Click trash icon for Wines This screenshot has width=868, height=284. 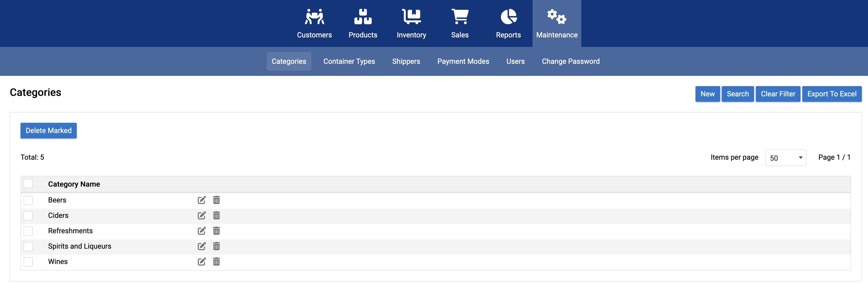point(216,261)
